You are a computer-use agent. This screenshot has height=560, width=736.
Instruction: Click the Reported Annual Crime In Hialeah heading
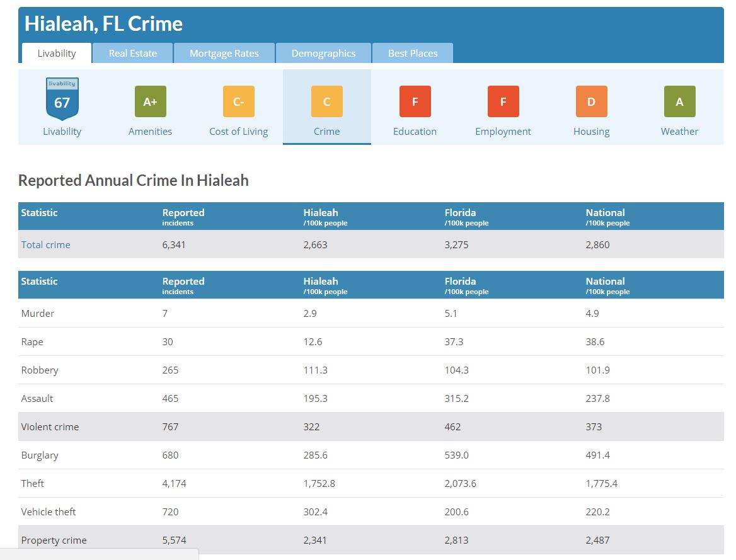[134, 181]
